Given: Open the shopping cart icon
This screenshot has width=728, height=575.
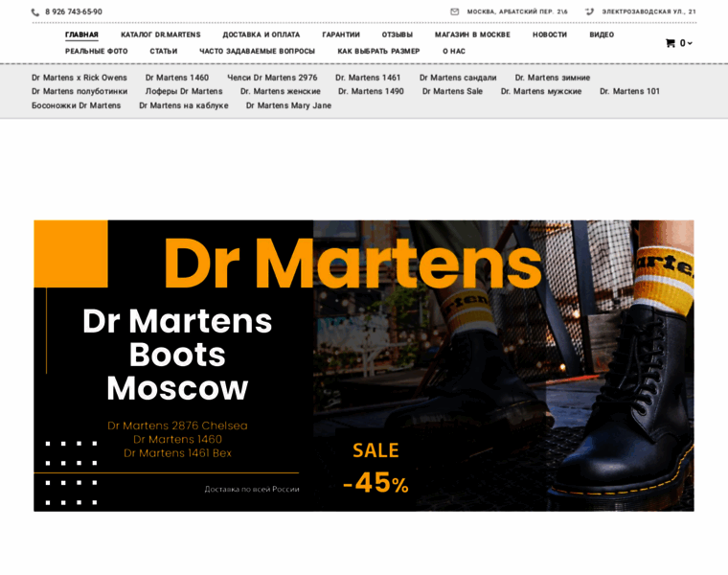Looking at the screenshot, I should tap(670, 43).
